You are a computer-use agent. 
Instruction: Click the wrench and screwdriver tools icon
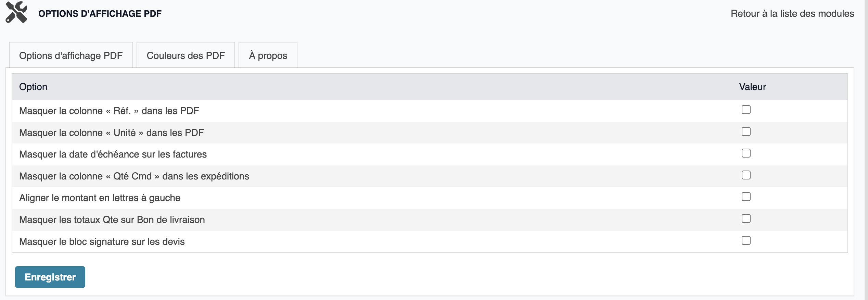pyautogui.click(x=16, y=12)
